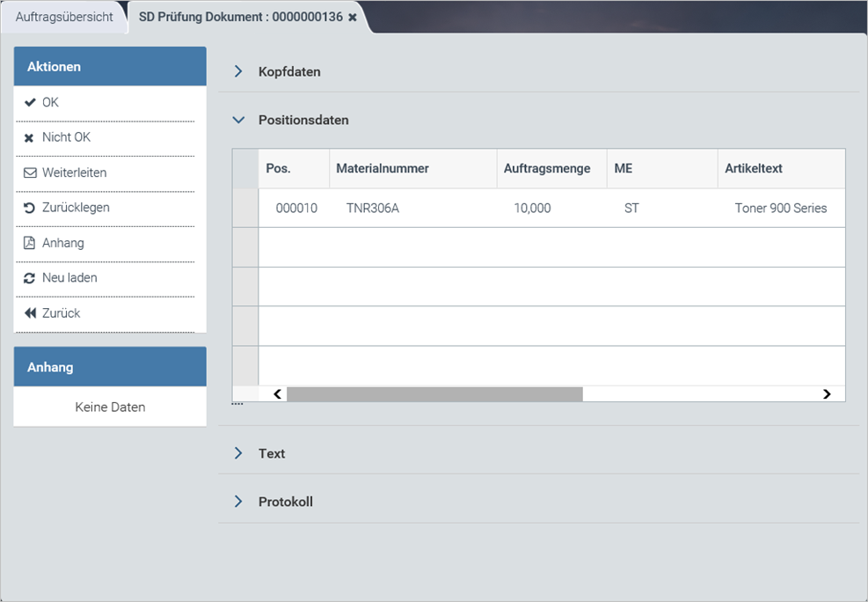Click the horizontal scrollbar thumb in table
The height and width of the screenshot is (602, 868).
[x=434, y=394]
